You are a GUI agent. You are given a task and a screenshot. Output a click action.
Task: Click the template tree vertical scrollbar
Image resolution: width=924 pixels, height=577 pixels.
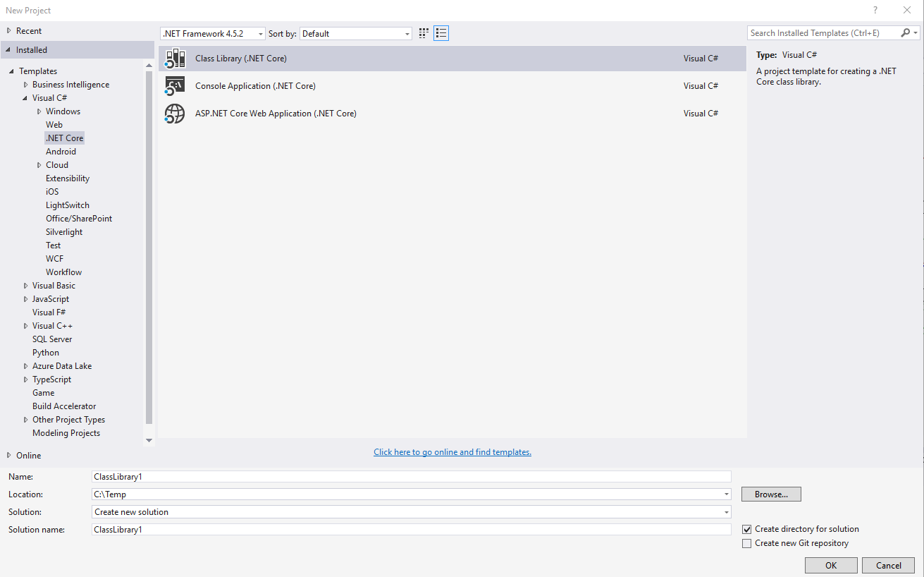pos(149,247)
